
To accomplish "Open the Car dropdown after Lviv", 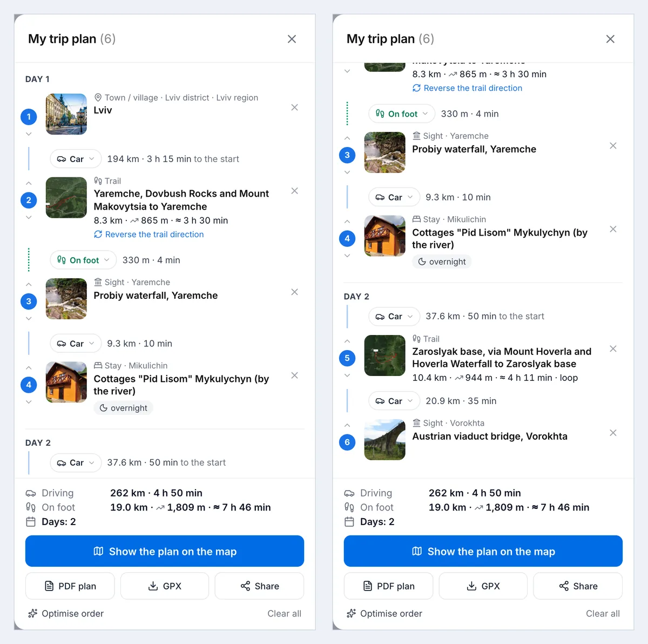I will click(x=76, y=159).
